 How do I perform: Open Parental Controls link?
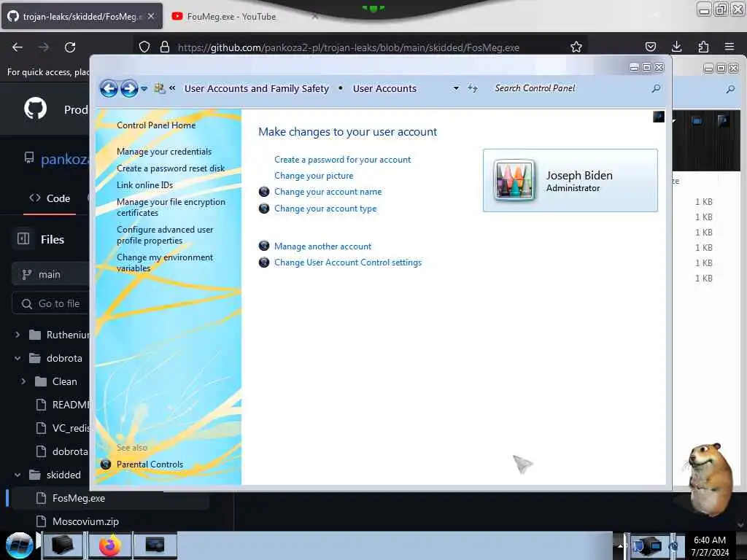pyautogui.click(x=150, y=464)
